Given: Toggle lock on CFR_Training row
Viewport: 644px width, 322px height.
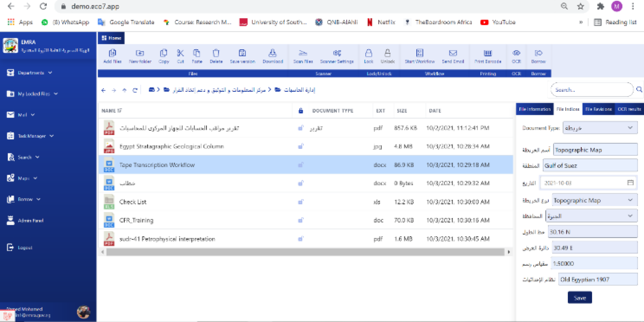Looking at the screenshot, I should pos(301,220).
